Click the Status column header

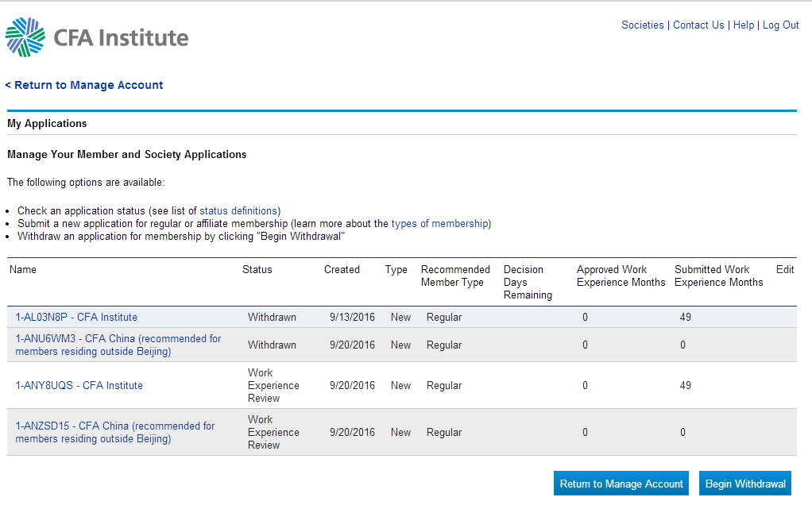pos(257,270)
